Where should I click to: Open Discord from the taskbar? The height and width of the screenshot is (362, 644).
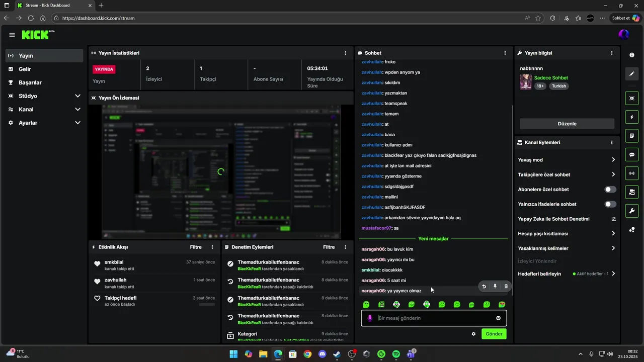click(323, 354)
